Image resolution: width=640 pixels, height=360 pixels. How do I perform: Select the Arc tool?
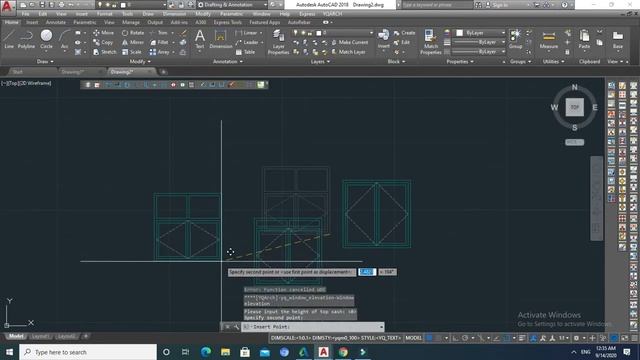click(x=64, y=39)
